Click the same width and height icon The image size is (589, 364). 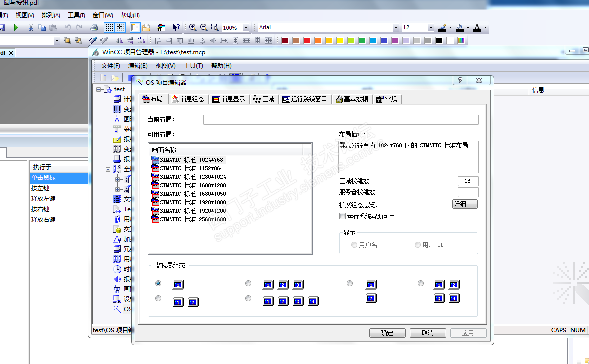pyautogui.click(x=269, y=40)
